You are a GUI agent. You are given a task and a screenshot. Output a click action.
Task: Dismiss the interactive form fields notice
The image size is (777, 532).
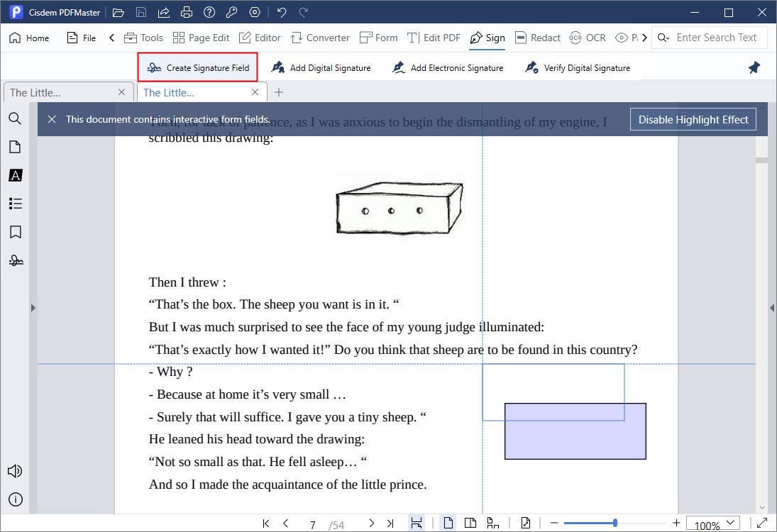(x=52, y=119)
